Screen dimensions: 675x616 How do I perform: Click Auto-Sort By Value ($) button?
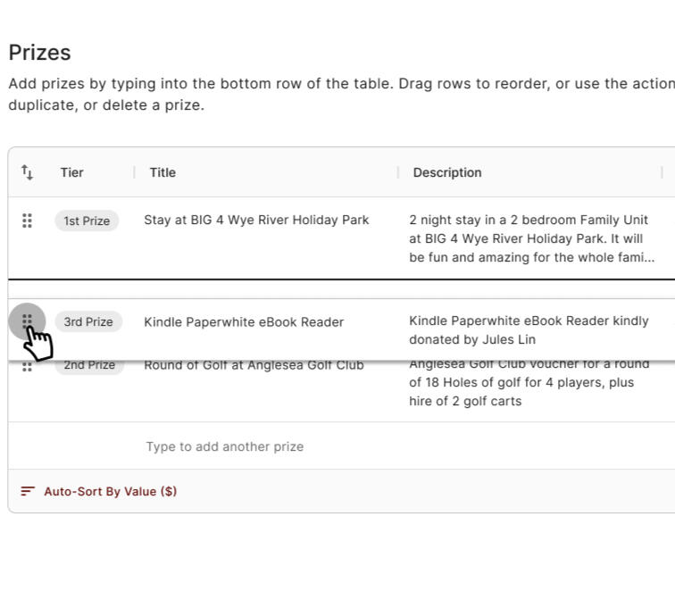tap(110, 491)
